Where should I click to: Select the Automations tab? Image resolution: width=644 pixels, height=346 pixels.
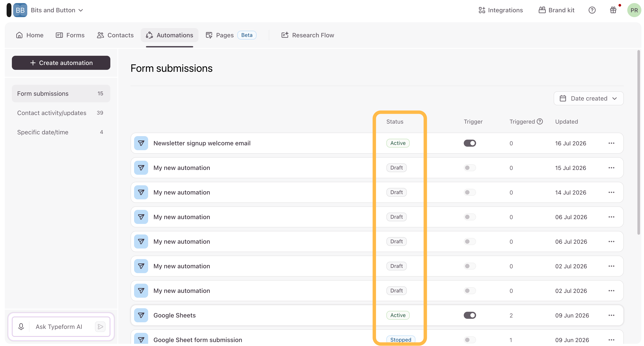[x=169, y=35]
